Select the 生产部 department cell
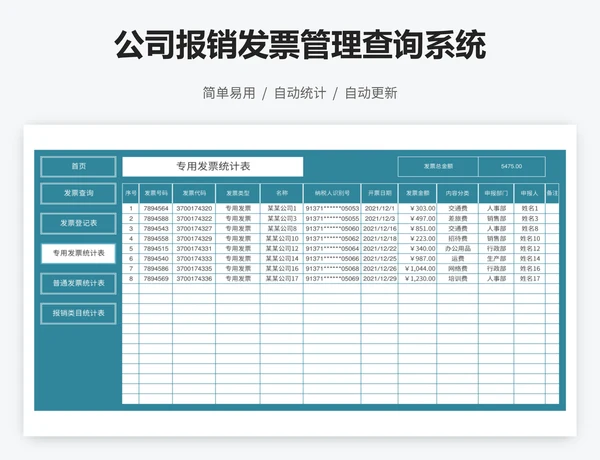This screenshot has height=460, width=600. point(496,259)
